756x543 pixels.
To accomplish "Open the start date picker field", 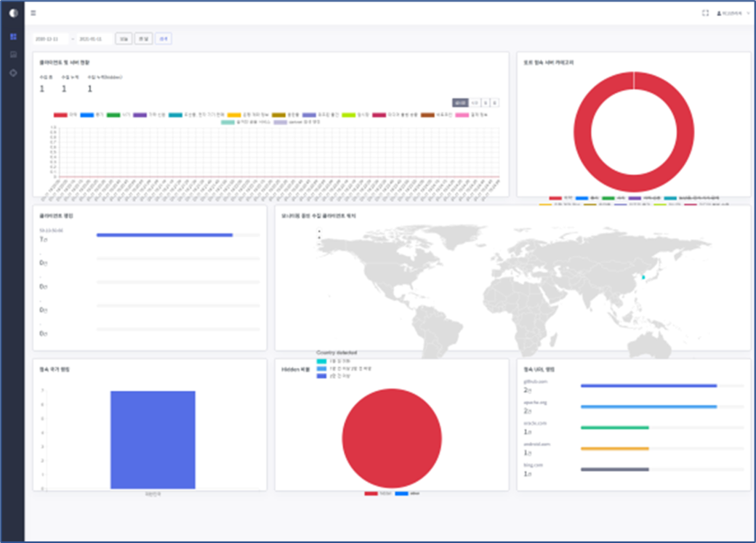I will point(50,39).
